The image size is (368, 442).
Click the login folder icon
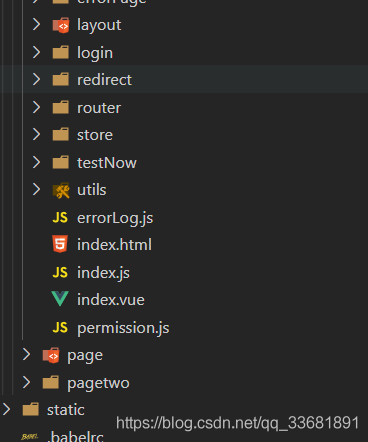point(61,52)
